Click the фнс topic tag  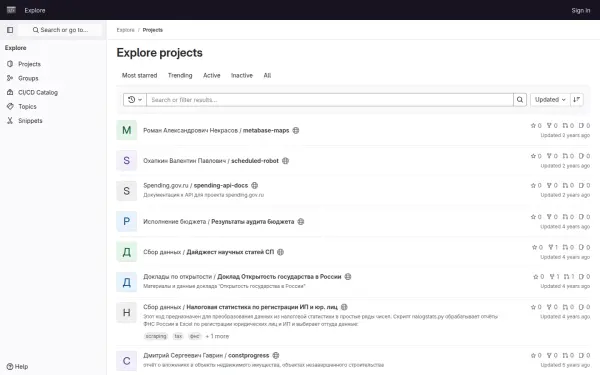(194, 336)
